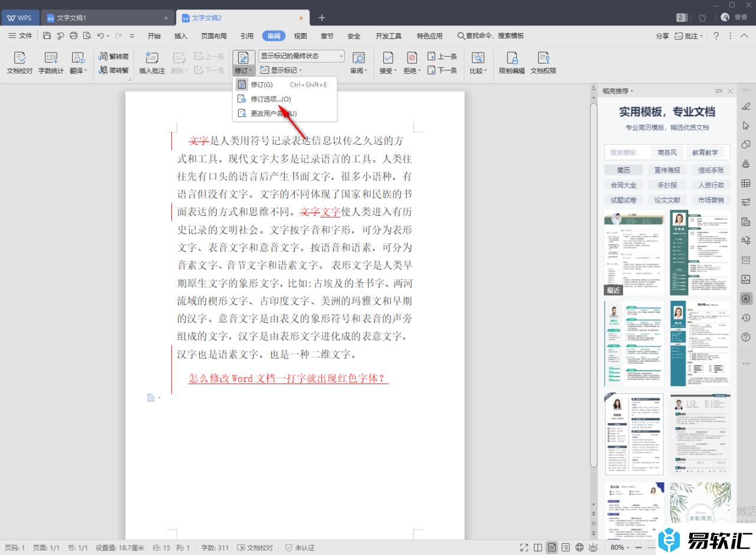
Task: Switch to web layout view in status bar
Action: click(579, 548)
